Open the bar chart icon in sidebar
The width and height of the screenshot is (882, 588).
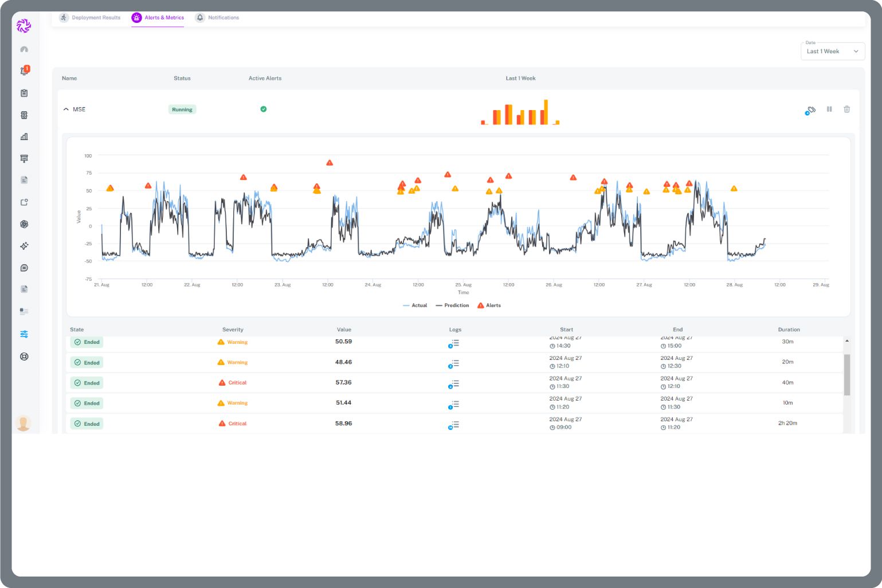pyautogui.click(x=24, y=136)
